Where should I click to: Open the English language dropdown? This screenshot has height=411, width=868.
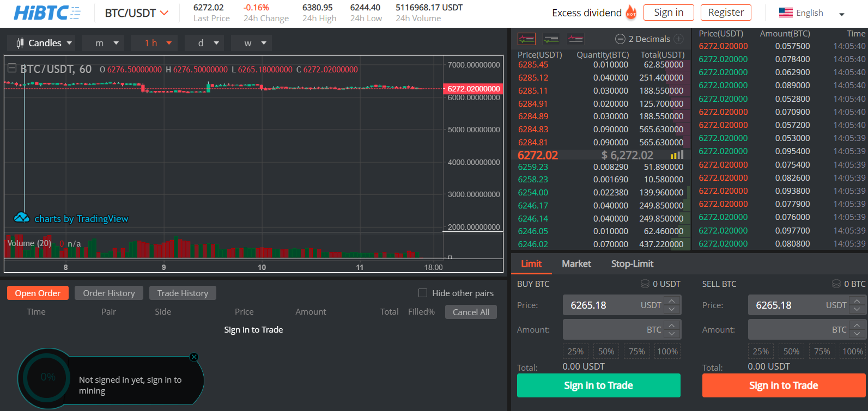tap(812, 13)
